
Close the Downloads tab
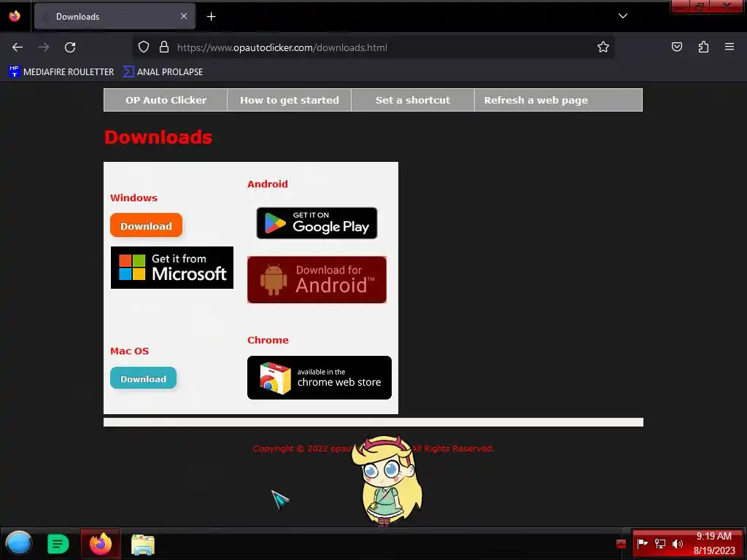coord(184,16)
